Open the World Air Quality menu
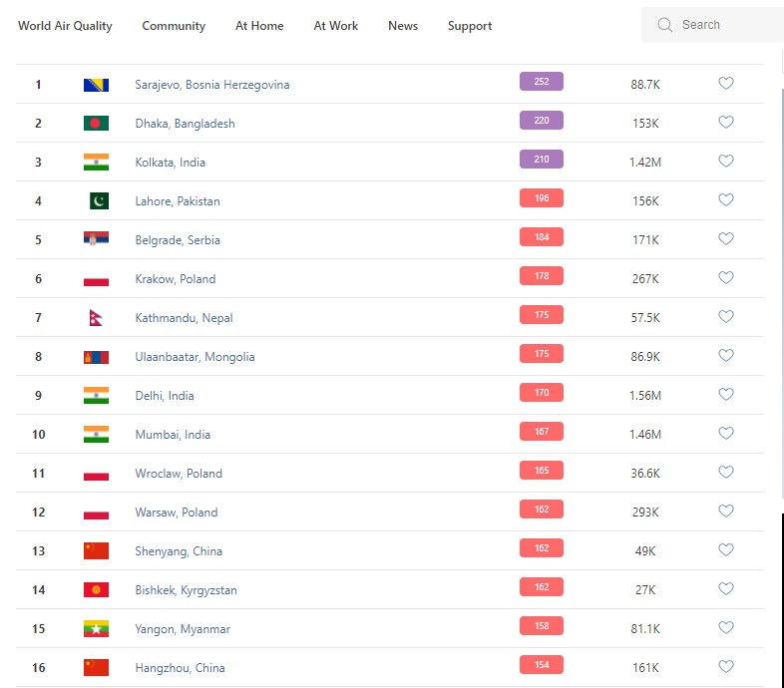784x688 pixels. [65, 26]
